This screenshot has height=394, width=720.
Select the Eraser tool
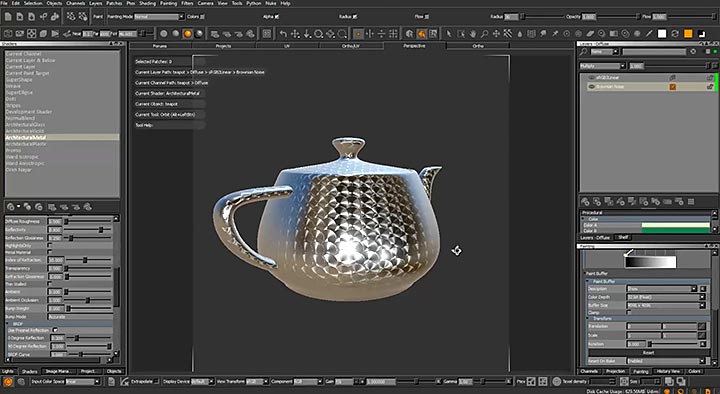(590, 34)
